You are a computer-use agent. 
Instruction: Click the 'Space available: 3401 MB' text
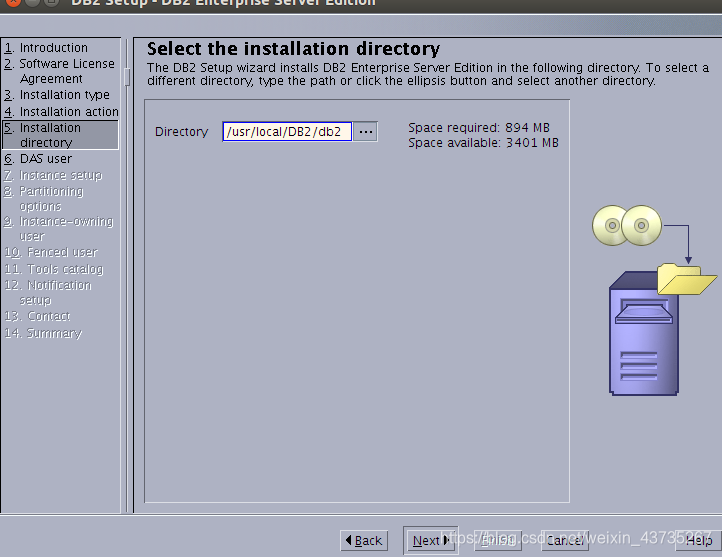click(x=483, y=143)
